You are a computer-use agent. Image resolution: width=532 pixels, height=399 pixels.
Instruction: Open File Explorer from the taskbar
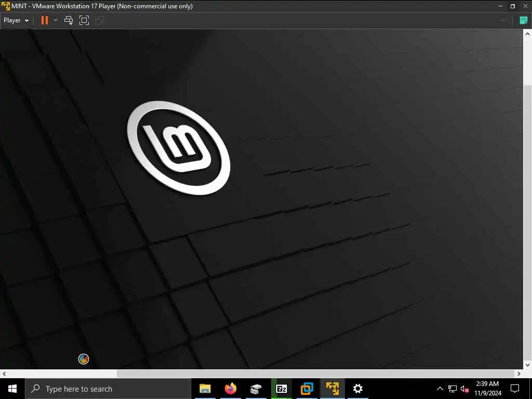tap(205, 389)
